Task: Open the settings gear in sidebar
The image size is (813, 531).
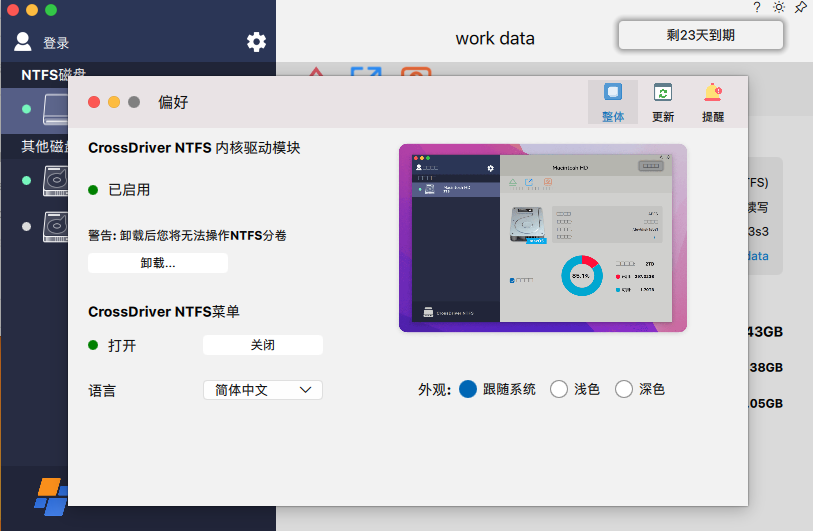Action: click(257, 42)
